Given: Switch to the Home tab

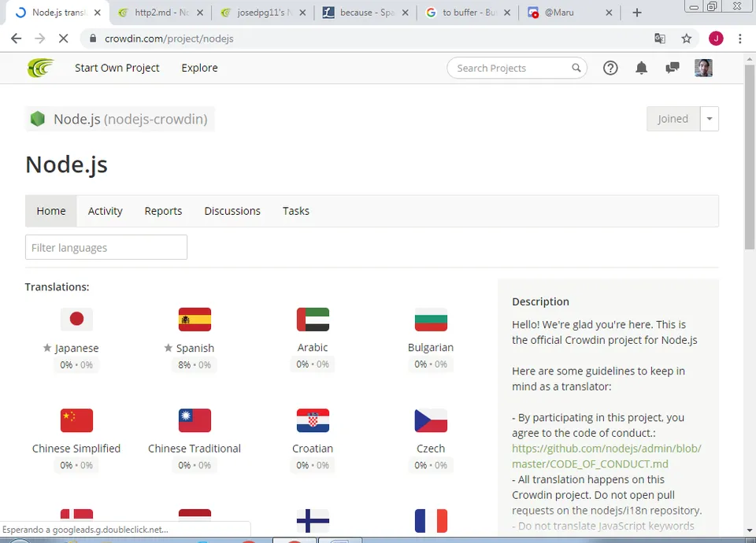Looking at the screenshot, I should tap(51, 211).
